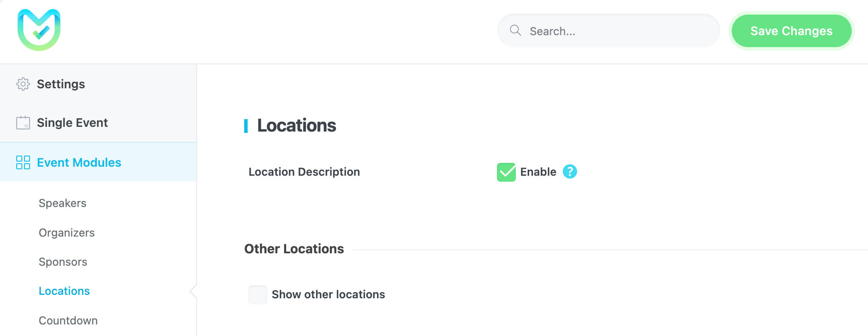This screenshot has height=336, width=868.
Task: Go to the Organizers submenu
Action: 66,233
